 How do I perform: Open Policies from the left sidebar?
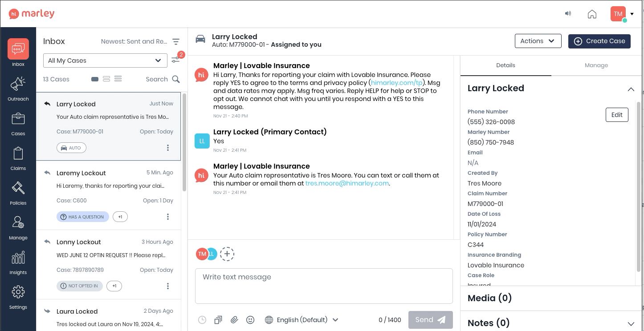pos(18,192)
